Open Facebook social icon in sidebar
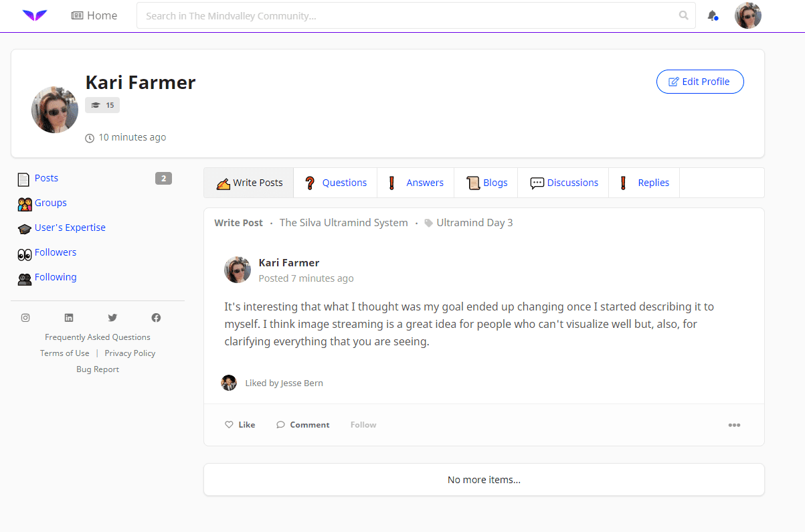The width and height of the screenshot is (805, 532). click(x=156, y=318)
